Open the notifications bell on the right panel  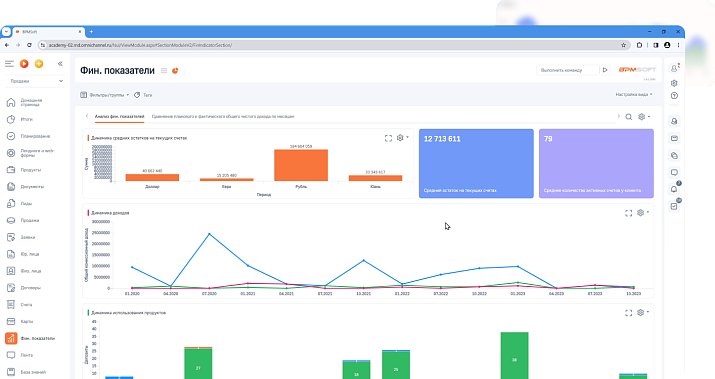tap(674, 189)
